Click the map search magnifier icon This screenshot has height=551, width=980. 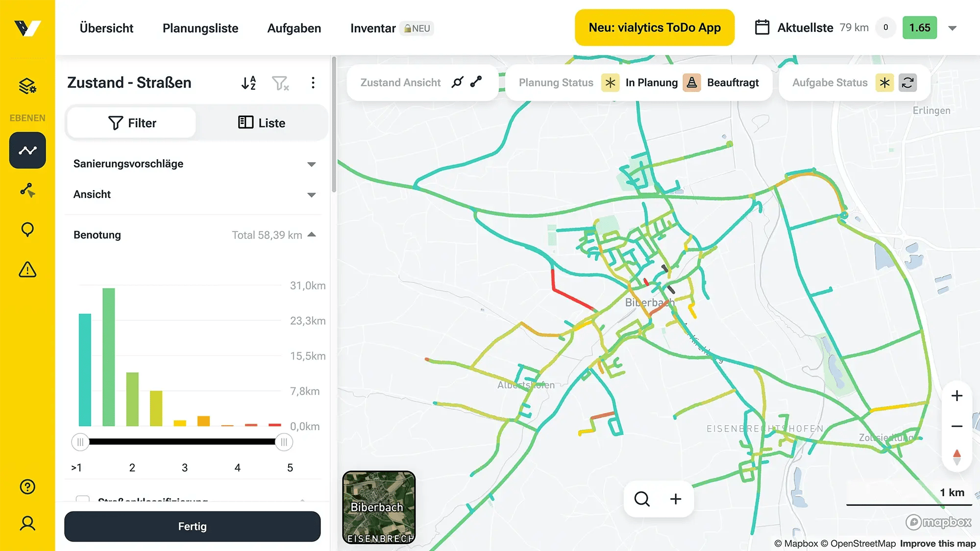coord(642,499)
